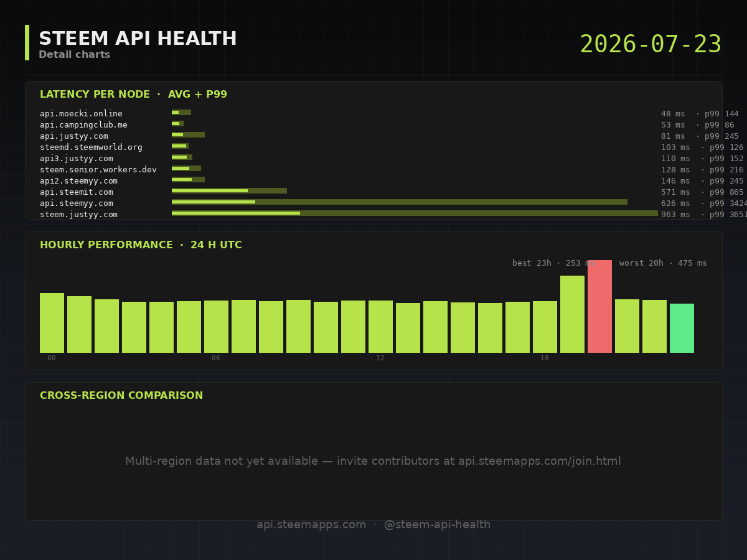747x560 pixels.
Task: Click the 128 ms p99 216 value
Action: (x=702, y=170)
